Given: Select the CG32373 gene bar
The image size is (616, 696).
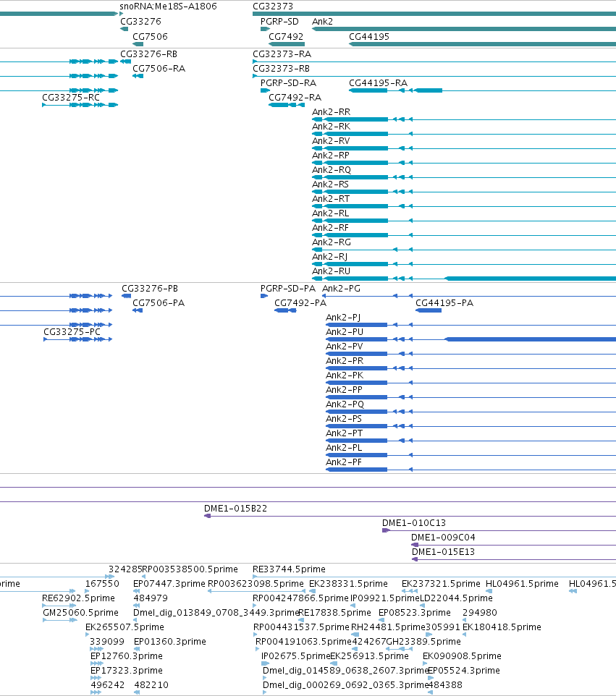Looking at the screenshot, I should (x=434, y=14).
